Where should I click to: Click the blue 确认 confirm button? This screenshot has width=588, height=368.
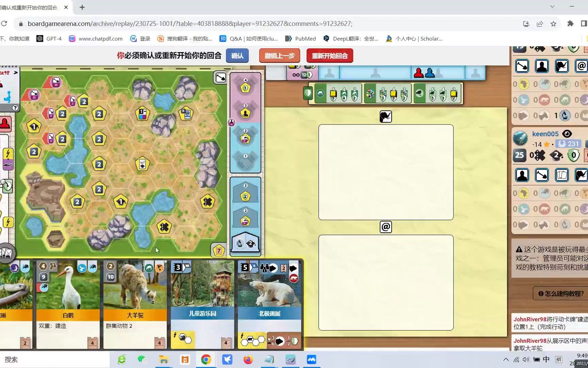click(x=237, y=56)
